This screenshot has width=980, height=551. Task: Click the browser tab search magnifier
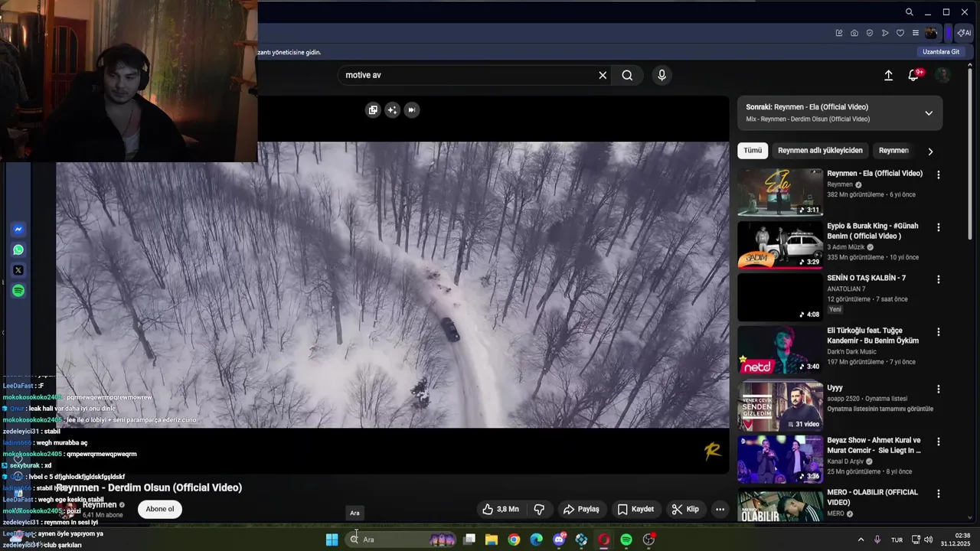(909, 12)
